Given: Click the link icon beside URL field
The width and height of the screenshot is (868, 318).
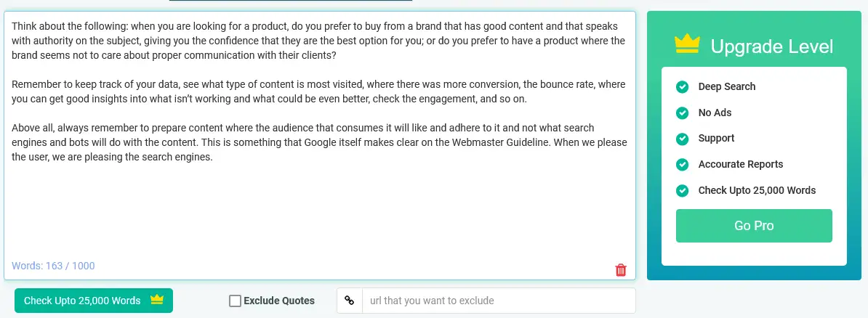Looking at the screenshot, I should (349, 301).
